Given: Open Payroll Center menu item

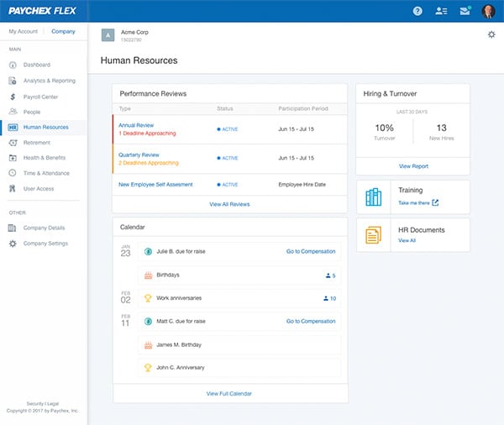Looking at the screenshot, I should pos(40,97).
